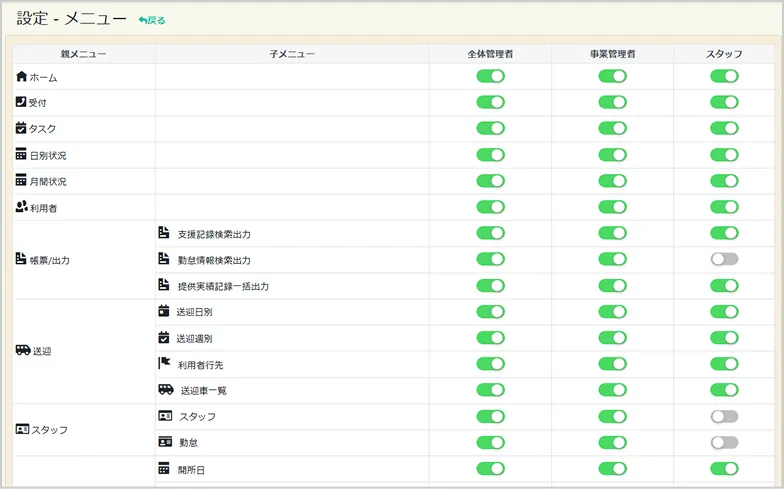Screen dimensions: 784x500
Task: Toggle 開所日 for スタッフ column
Action: click(724, 468)
